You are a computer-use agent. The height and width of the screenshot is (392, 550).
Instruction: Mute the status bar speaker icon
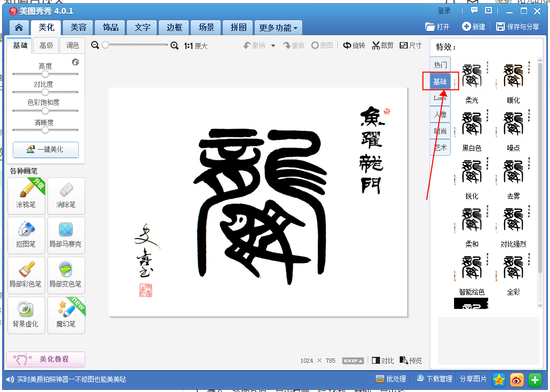tap(10, 379)
